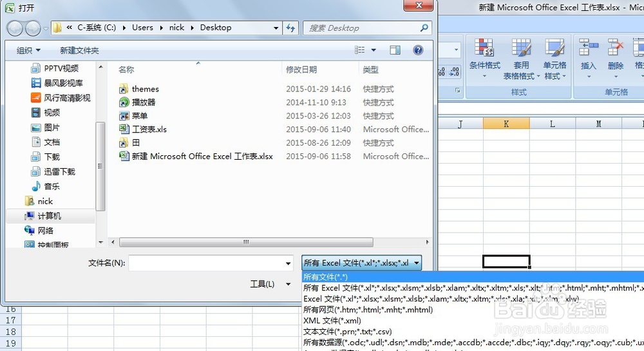644x351 pixels.
Task: Open the 组织 menu dropdown
Action: point(28,50)
